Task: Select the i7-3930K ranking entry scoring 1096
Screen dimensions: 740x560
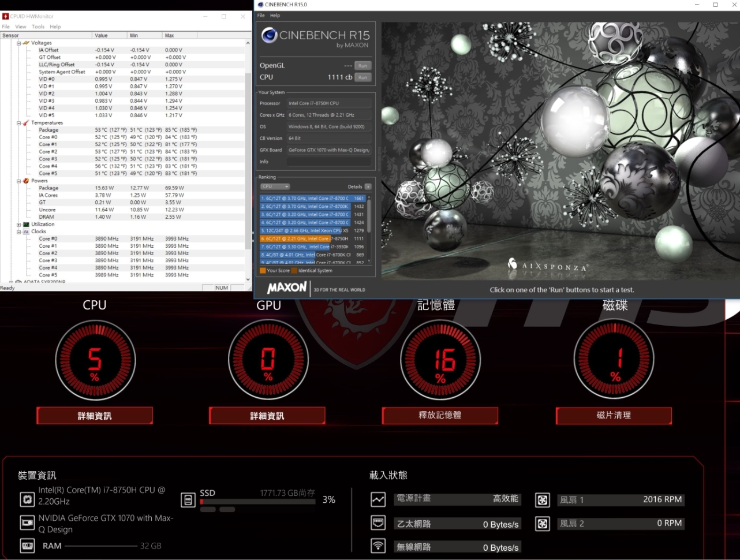Action: coord(313,247)
